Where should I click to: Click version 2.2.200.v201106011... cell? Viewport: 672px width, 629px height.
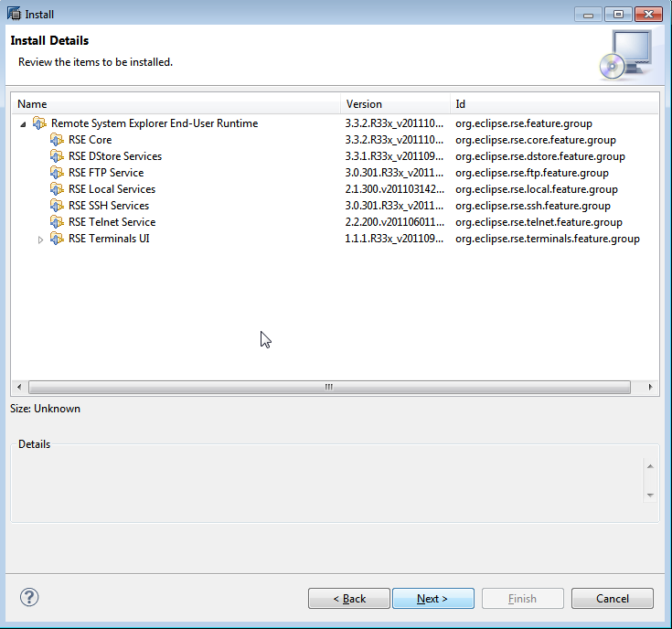[394, 222]
